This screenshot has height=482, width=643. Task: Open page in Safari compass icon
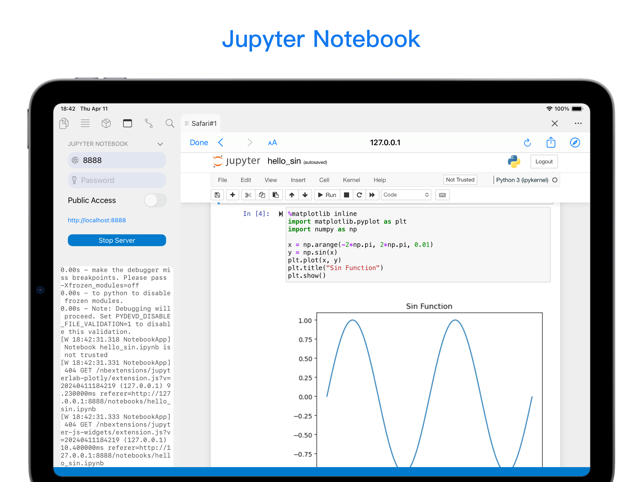coord(575,142)
